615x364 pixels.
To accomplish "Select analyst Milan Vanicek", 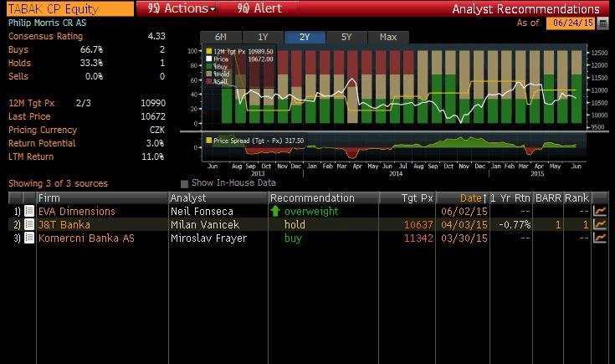I will coord(205,225).
